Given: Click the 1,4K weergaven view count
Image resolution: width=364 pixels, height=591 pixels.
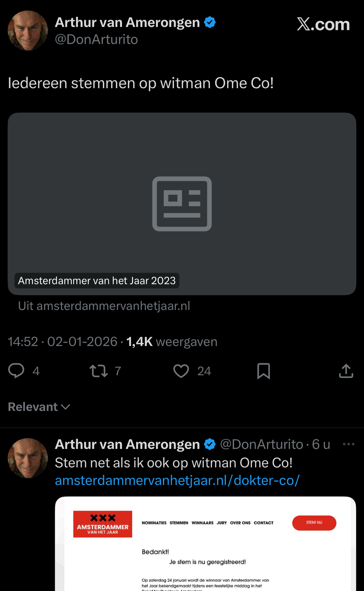Looking at the screenshot, I should pyautogui.click(x=172, y=342).
